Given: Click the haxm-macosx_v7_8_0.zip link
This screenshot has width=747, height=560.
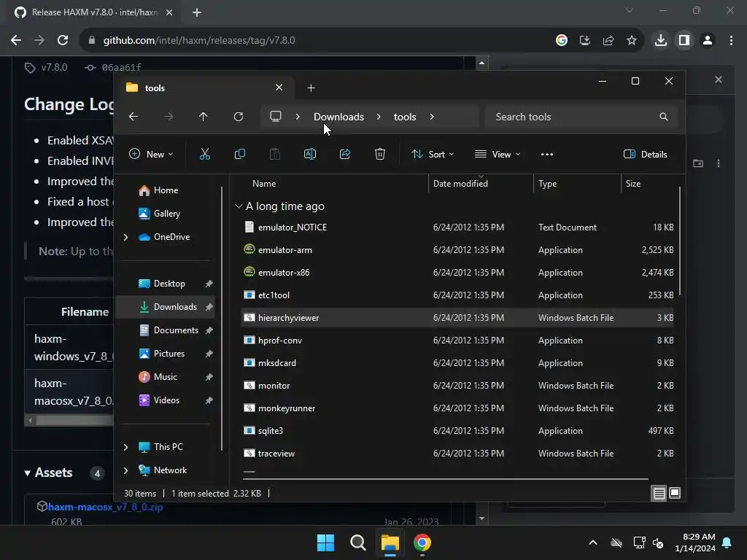Looking at the screenshot, I should point(105,507).
